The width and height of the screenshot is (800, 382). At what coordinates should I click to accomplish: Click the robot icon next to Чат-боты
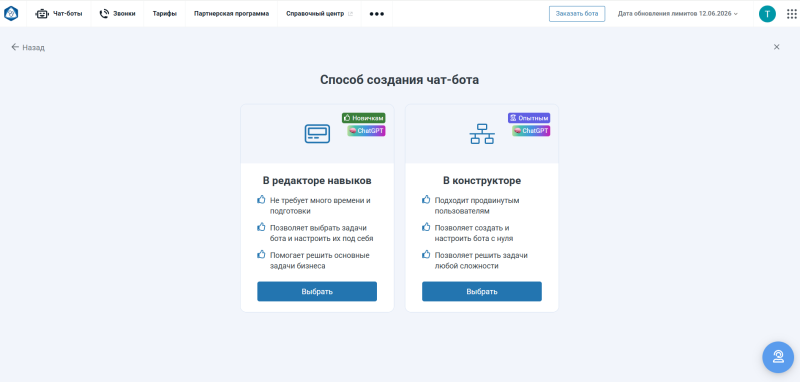point(41,14)
